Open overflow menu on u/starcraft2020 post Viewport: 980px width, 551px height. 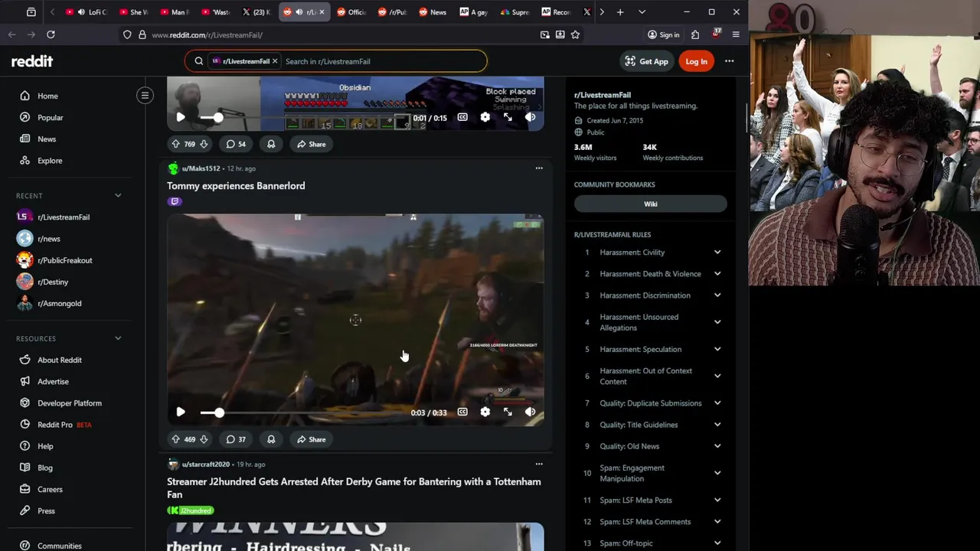539,464
